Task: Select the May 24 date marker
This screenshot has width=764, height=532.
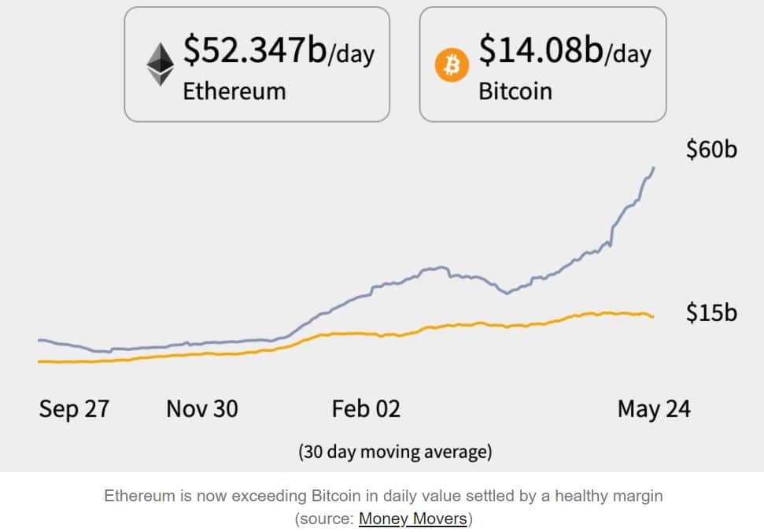Action: coord(654,409)
